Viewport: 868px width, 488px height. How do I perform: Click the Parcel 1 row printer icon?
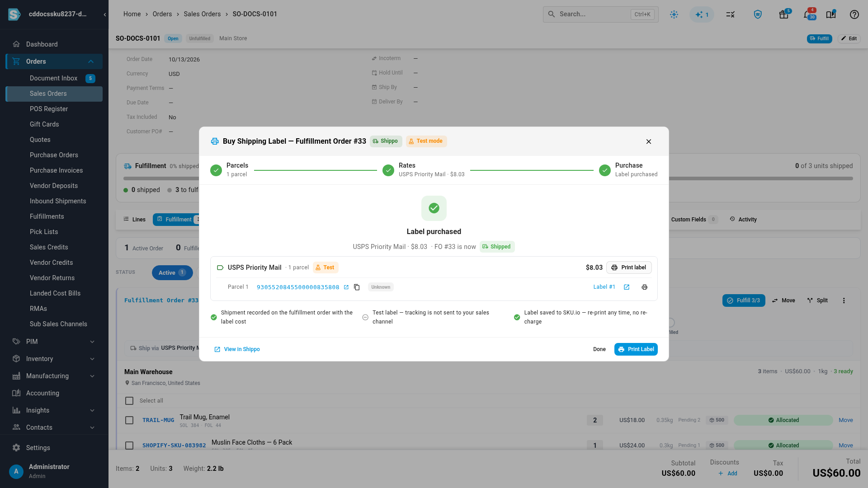pos(645,287)
